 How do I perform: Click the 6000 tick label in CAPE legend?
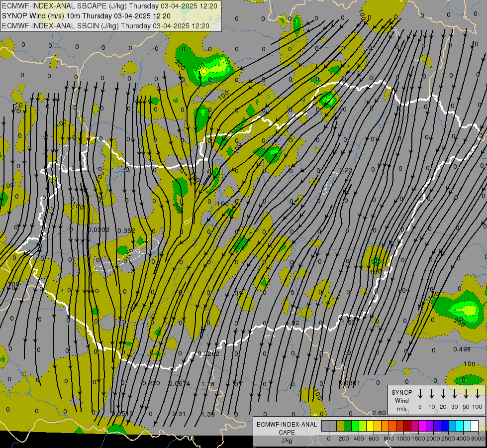point(478,439)
